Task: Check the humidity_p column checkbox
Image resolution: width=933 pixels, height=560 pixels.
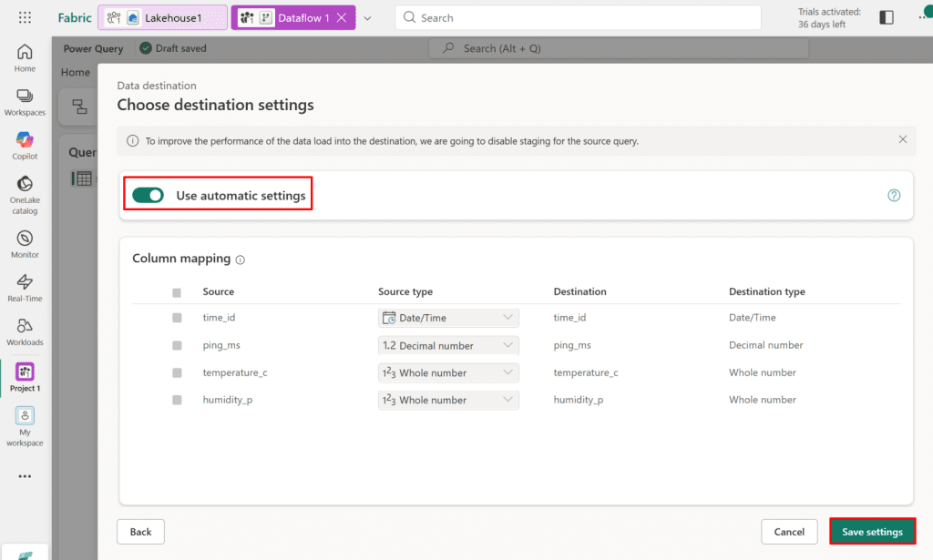Action: pyautogui.click(x=177, y=400)
